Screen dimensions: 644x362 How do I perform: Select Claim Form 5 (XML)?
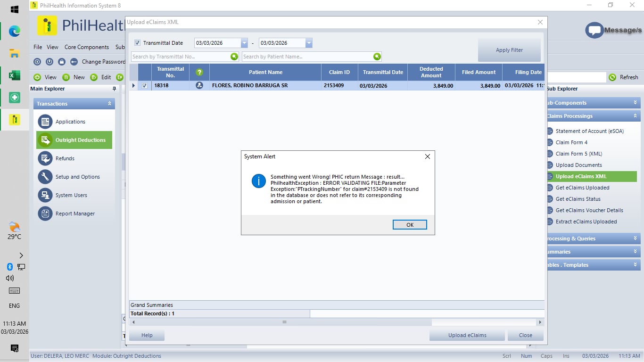coord(578,154)
